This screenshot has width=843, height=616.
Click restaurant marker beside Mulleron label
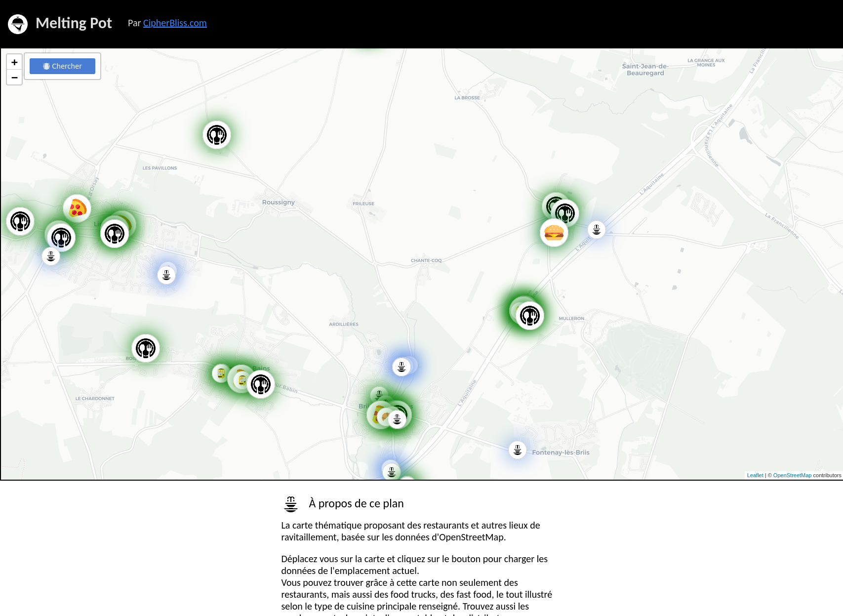pos(530,316)
